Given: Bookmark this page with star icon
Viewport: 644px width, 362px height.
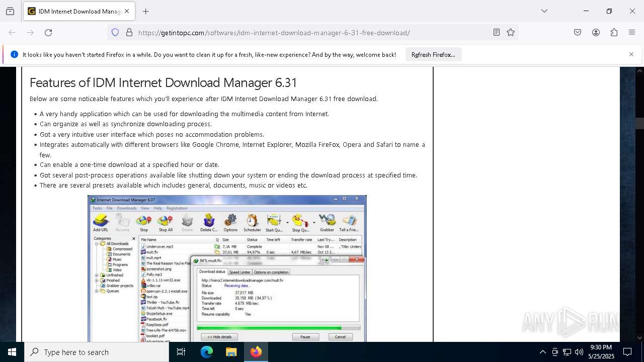Looking at the screenshot, I should click(511, 33).
